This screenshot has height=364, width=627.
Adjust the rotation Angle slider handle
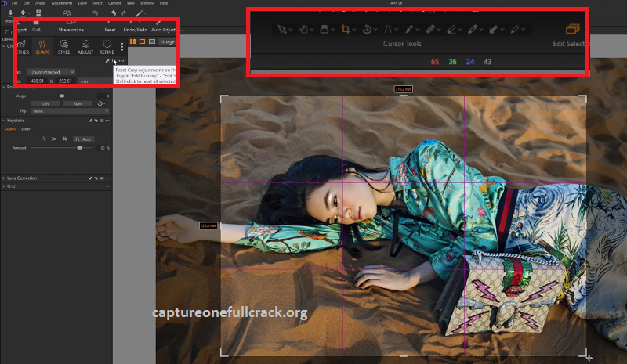[x=62, y=96]
